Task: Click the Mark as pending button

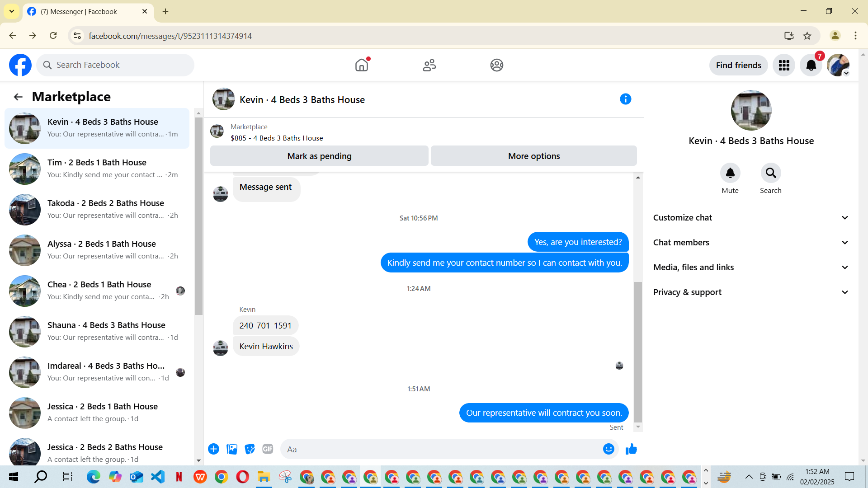Action: [x=319, y=156]
